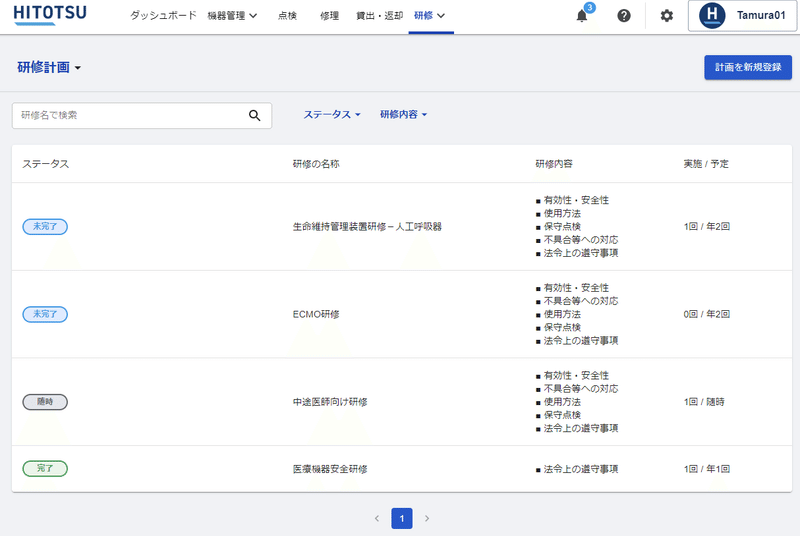This screenshot has width=800, height=536.
Task: Expand the ステータス filter dropdown
Action: point(332,115)
